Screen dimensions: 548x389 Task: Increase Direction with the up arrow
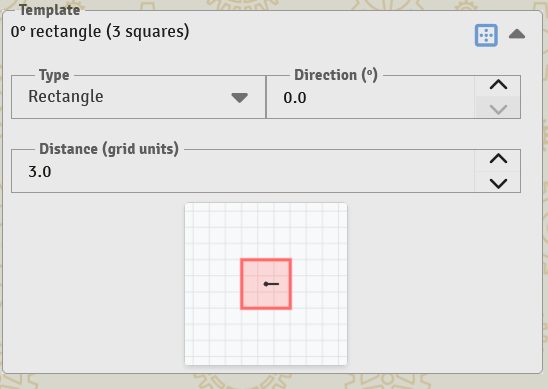498,85
